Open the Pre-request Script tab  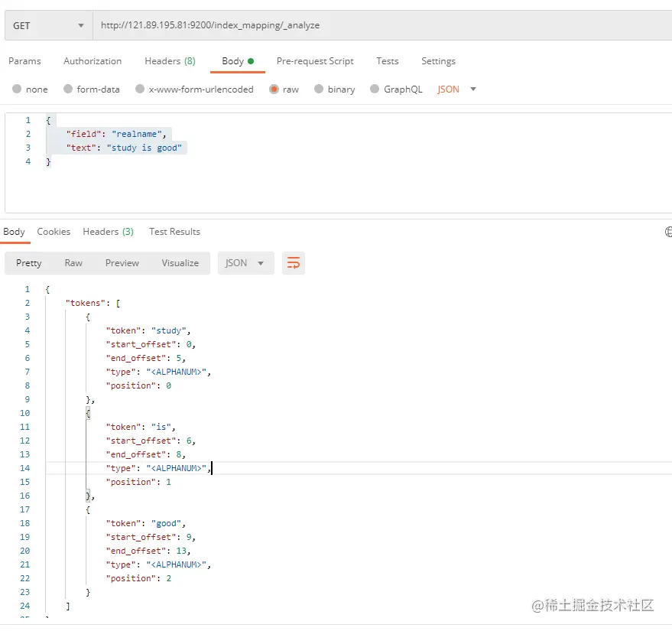[315, 61]
